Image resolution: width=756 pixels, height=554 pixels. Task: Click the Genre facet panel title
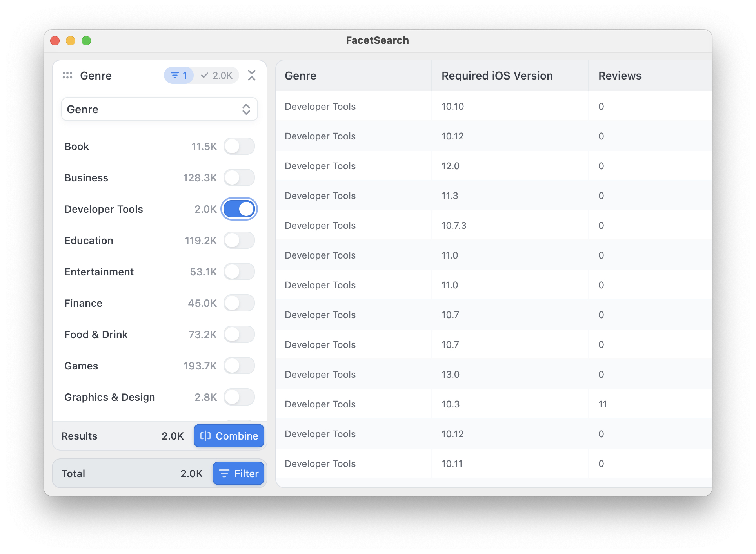click(x=96, y=76)
